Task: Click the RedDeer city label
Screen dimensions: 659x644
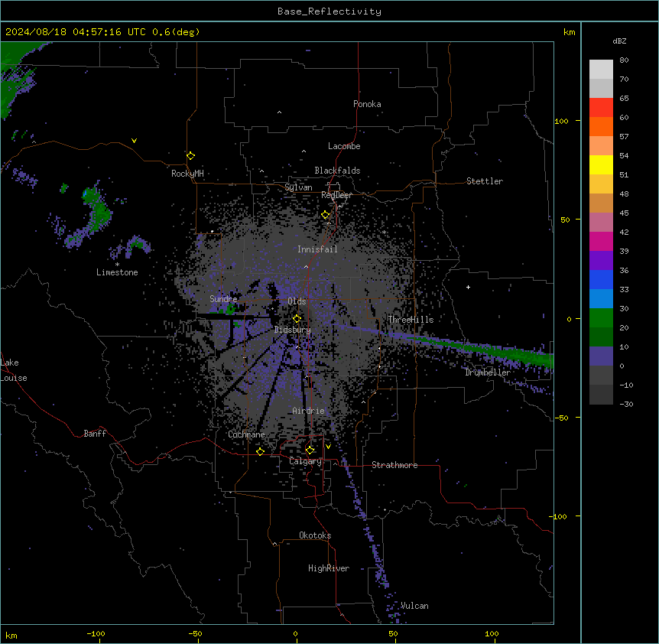Action: click(336, 195)
